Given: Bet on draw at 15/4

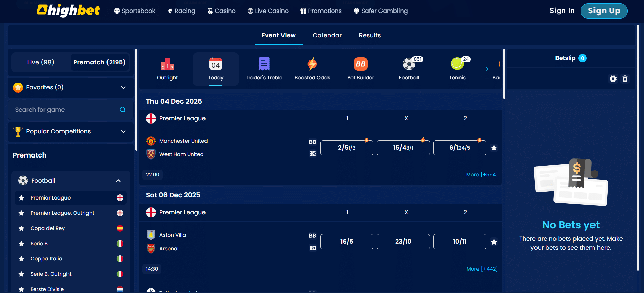Looking at the screenshot, I should click(403, 148).
